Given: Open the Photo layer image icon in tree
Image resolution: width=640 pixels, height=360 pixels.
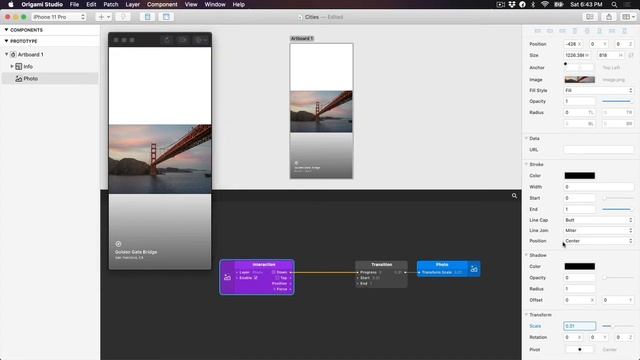Looking at the screenshot, I should (18, 78).
